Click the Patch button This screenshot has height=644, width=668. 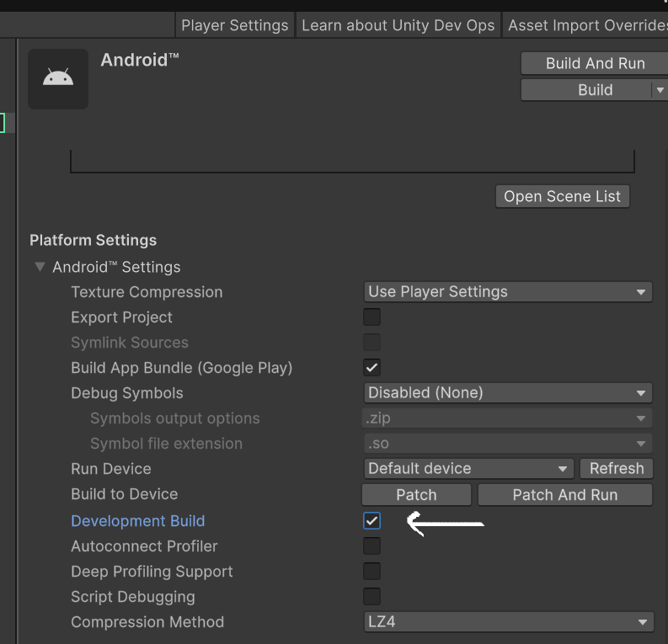(x=416, y=495)
